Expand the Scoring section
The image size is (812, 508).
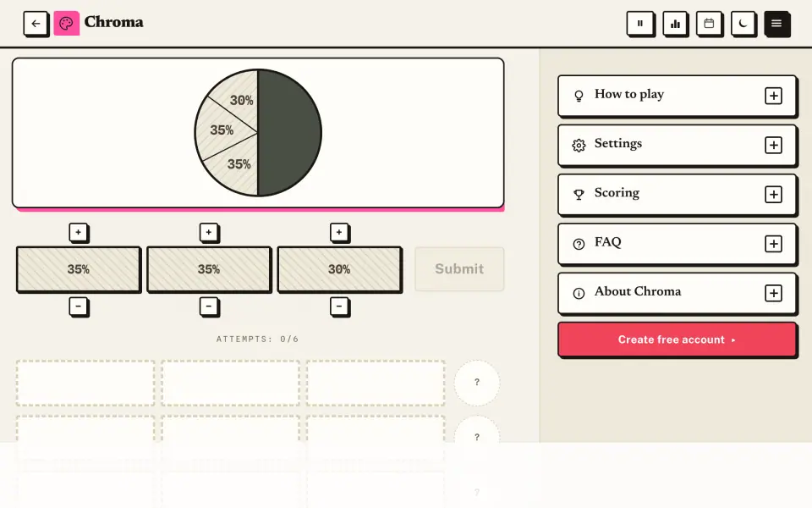(x=773, y=195)
